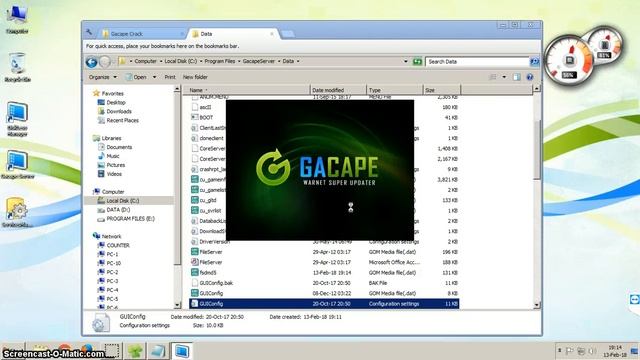Close the Data tab
The image size is (640, 360).
point(272,34)
